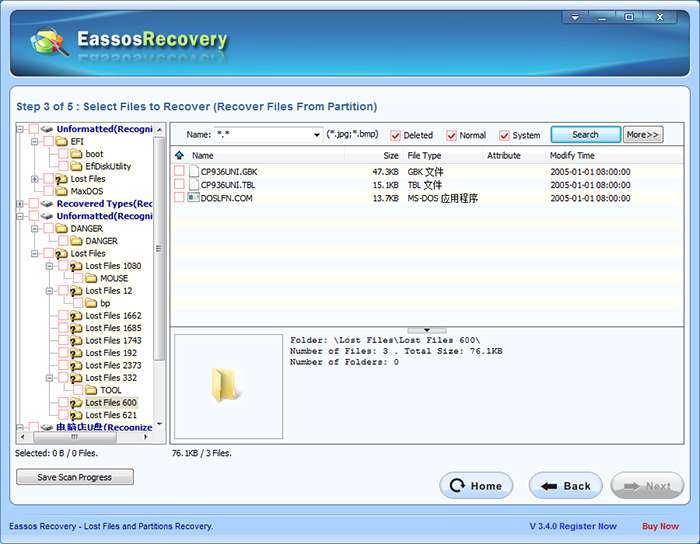
Task: Collapse the Lost Files 12 node
Action: (49, 291)
